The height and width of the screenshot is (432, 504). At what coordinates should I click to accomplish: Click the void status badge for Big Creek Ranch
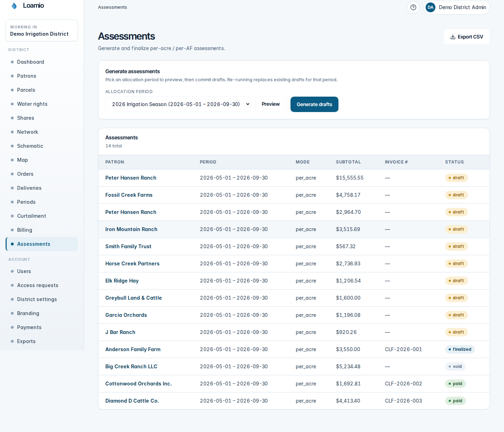pos(455,367)
